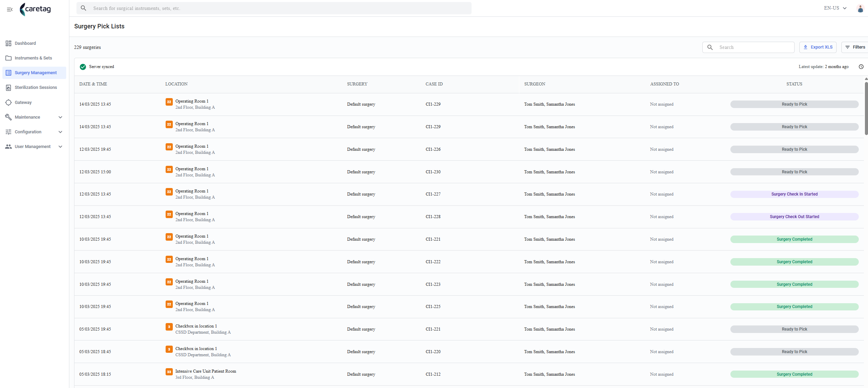Expand the Configuration submenu chevron
868x388 pixels.
(x=60, y=132)
